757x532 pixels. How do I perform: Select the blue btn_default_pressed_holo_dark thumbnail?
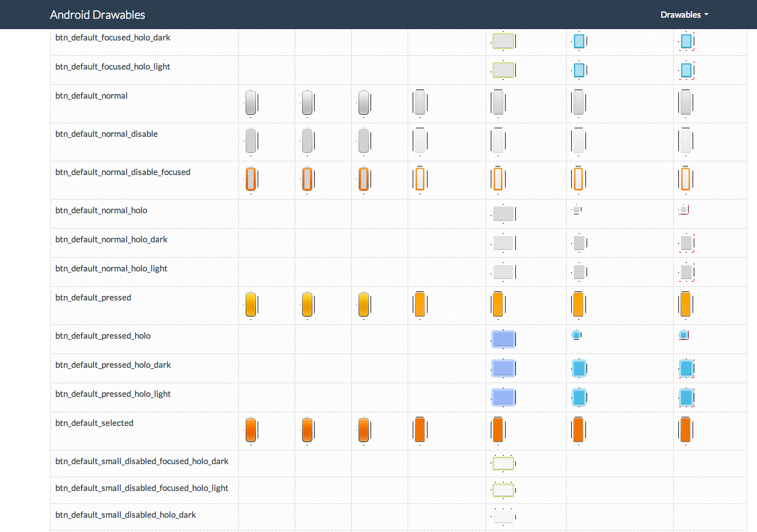tap(579, 368)
